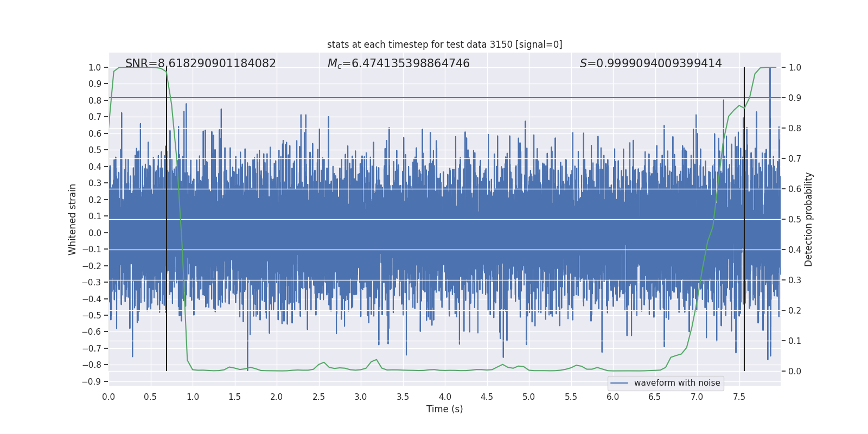
Task: Click the 0.8 tick on the Detection probability axis
Action: point(795,129)
